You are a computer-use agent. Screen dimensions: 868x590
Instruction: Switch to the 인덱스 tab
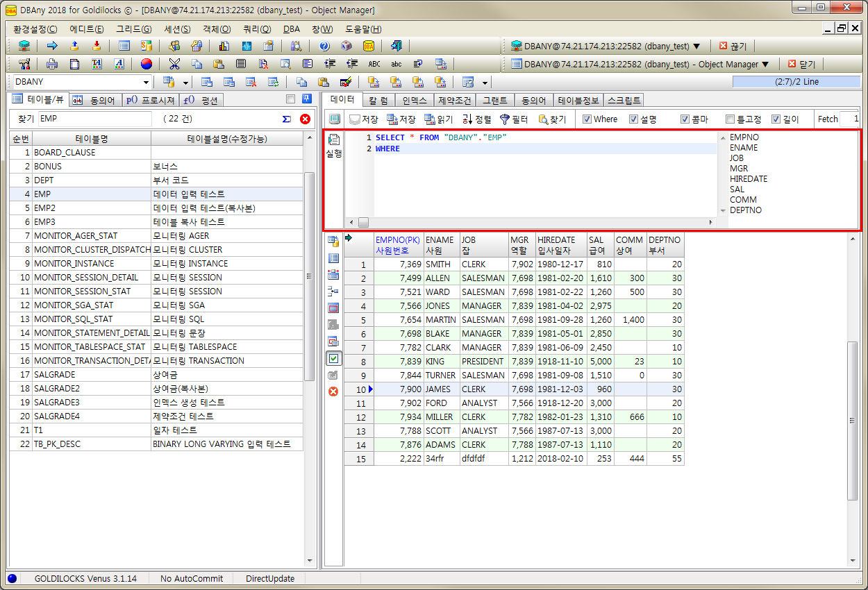[x=415, y=100]
